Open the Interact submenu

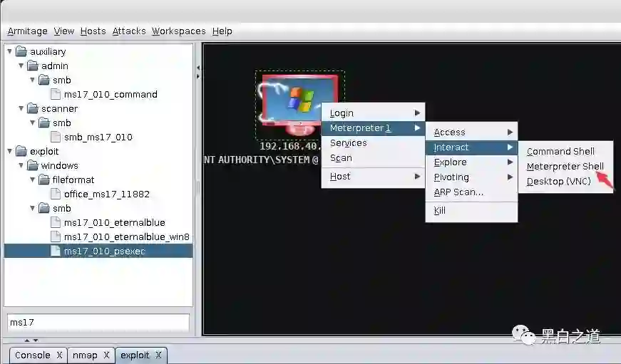click(x=471, y=147)
